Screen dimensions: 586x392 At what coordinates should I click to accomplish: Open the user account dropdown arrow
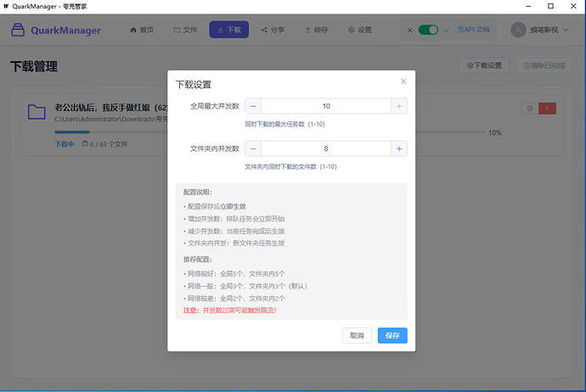566,30
